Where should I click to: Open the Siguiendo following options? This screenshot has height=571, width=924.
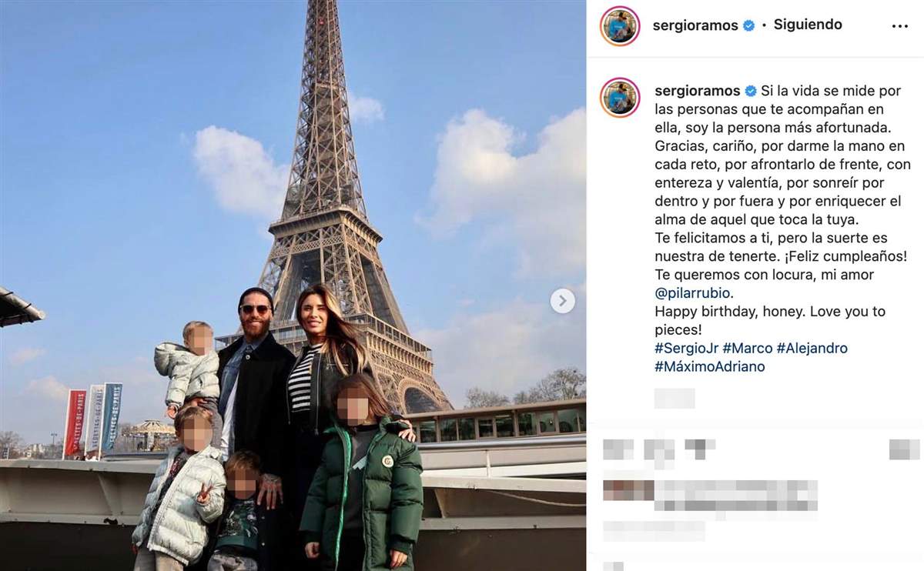pos(808,25)
